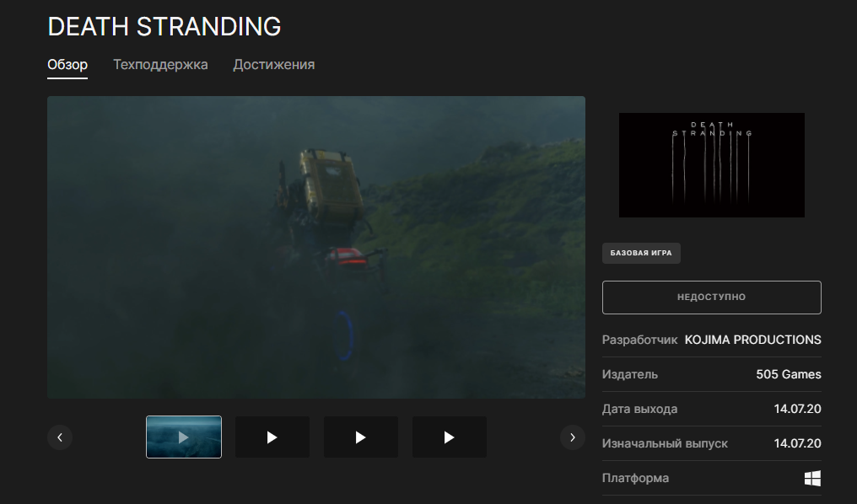This screenshot has width=857, height=504.
Task: Click the Дата выхода label
Action: [x=639, y=409]
